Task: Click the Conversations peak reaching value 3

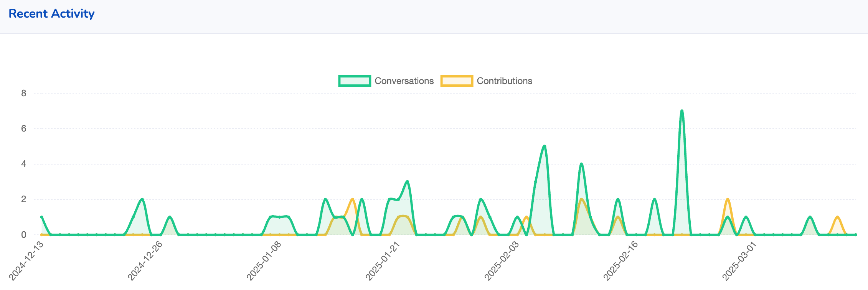Action: (407, 182)
